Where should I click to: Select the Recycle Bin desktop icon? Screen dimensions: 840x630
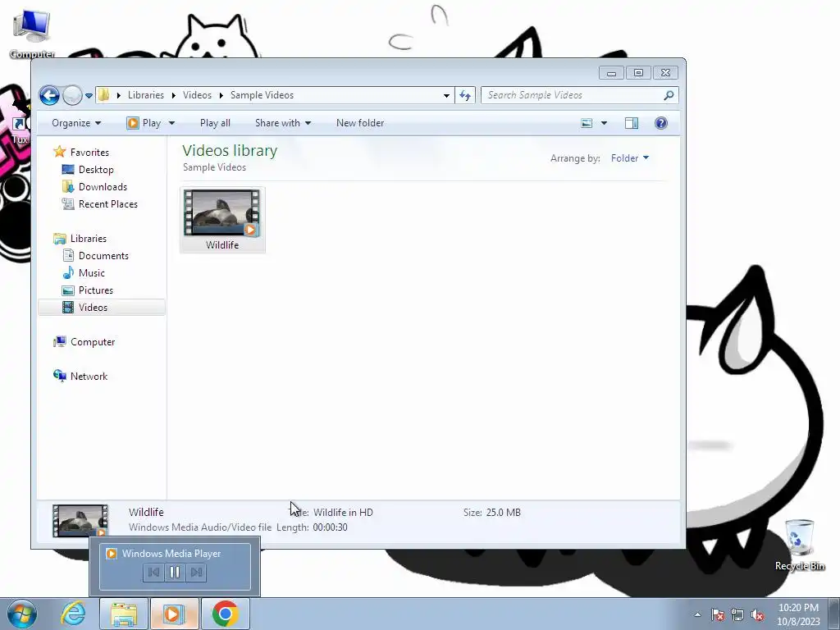[x=800, y=545]
